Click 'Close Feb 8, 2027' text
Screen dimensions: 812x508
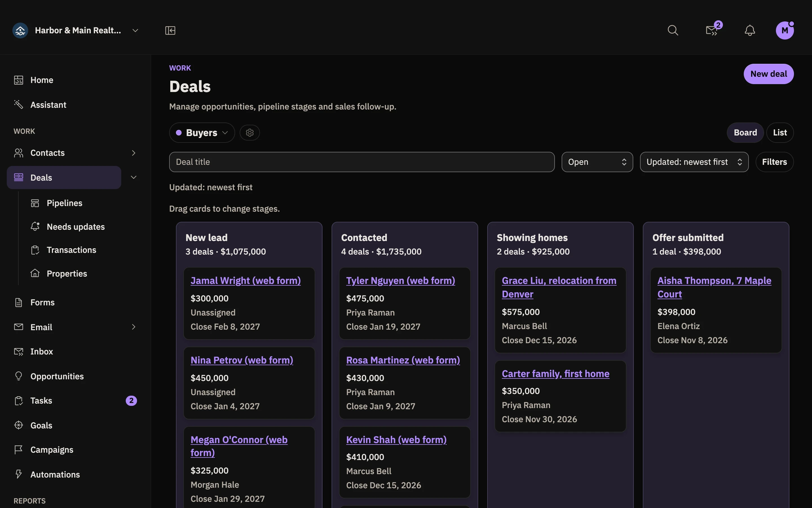pyautogui.click(x=225, y=327)
